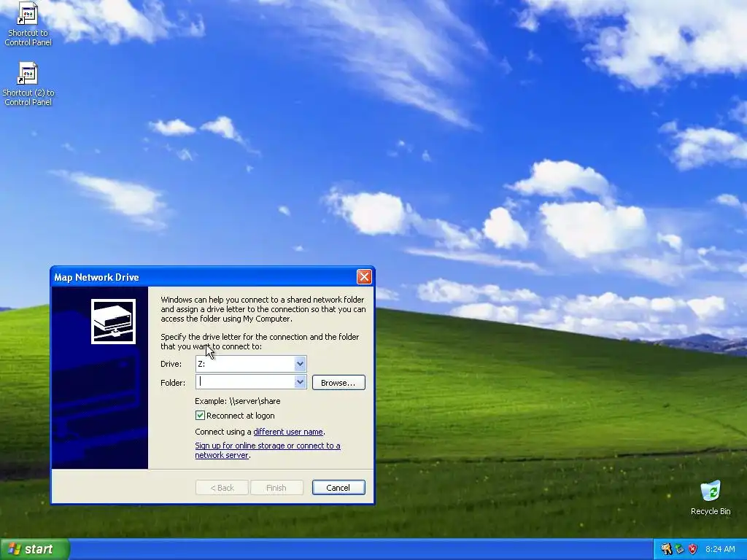The height and width of the screenshot is (560, 747).
Task: Click the red security shield tray icon
Action: point(693,549)
